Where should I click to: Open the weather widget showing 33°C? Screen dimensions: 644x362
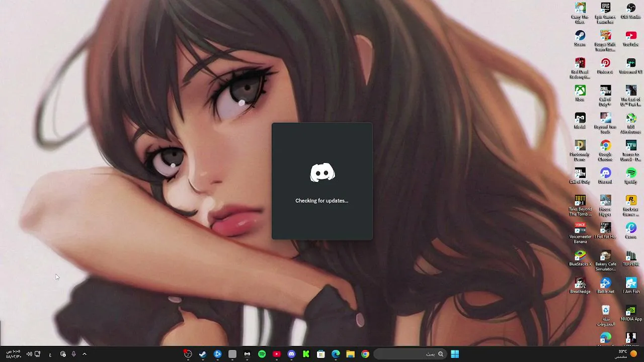(626, 354)
